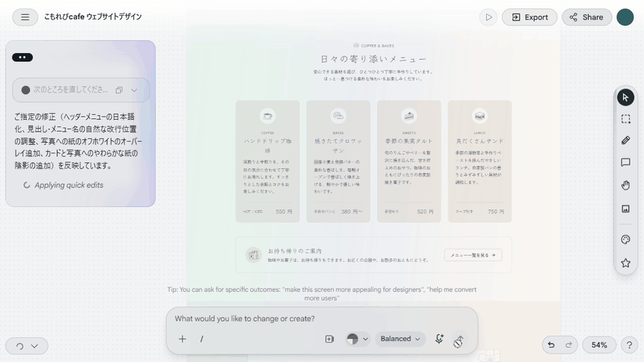Select the hand pan tool
This screenshot has height=362, width=644.
(625, 185)
